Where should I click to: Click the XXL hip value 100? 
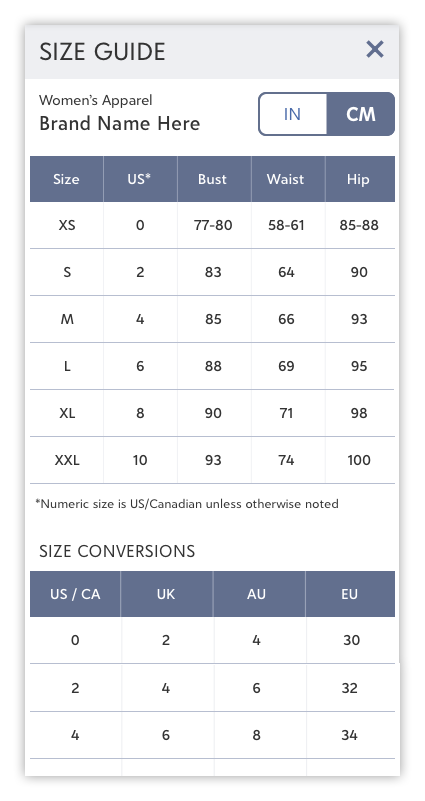(359, 460)
